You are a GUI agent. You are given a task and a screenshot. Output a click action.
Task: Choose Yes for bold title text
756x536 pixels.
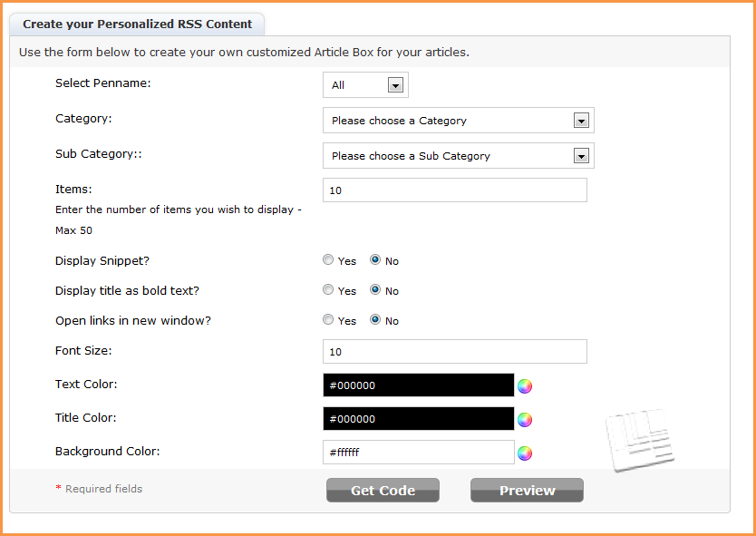coord(328,290)
